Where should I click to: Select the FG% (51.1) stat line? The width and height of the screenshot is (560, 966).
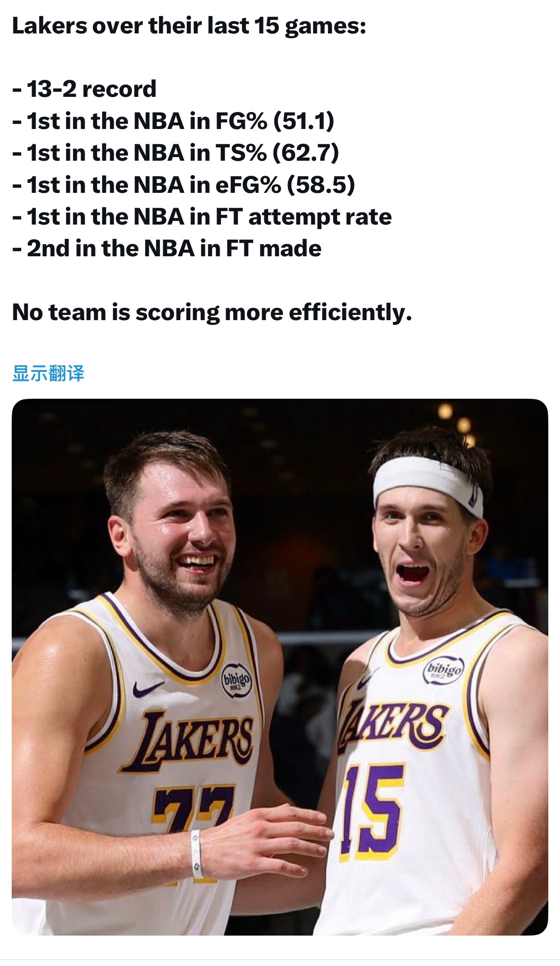tap(174, 121)
